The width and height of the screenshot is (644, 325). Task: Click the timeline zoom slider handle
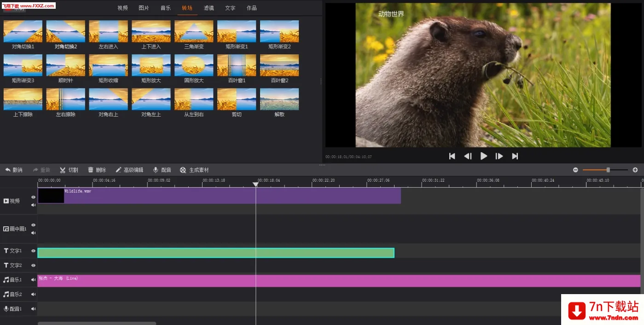pyautogui.click(x=608, y=170)
